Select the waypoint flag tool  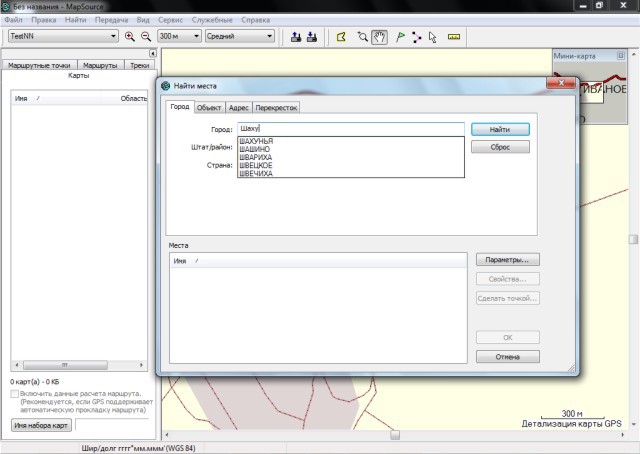(x=400, y=37)
